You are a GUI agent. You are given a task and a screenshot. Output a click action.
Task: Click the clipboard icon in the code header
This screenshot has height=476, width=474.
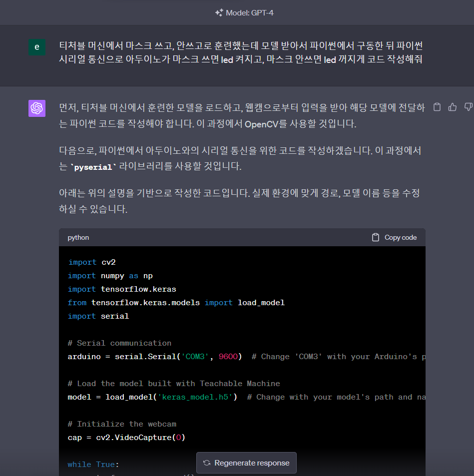point(376,237)
